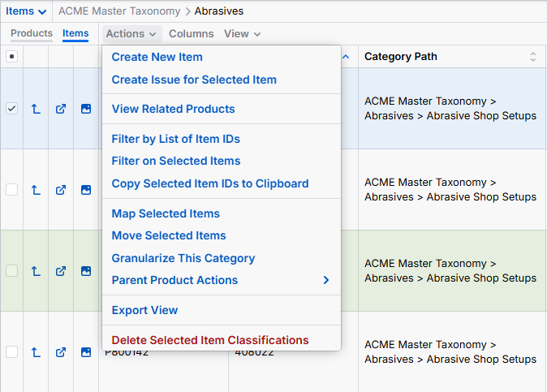The width and height of the screenshot is (547, 392).
Task: Click the move-up arrow icon in the second row
Action: click(x=36, y=190)
